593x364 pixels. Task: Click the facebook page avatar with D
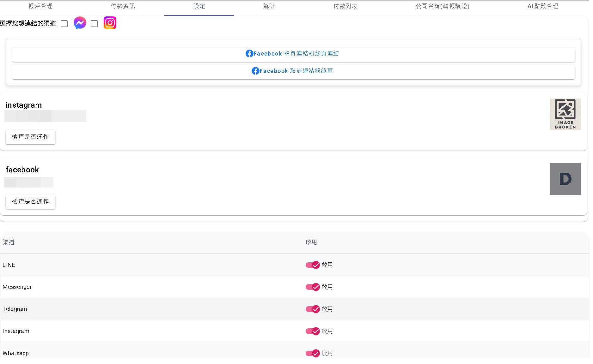coord(565,179)
